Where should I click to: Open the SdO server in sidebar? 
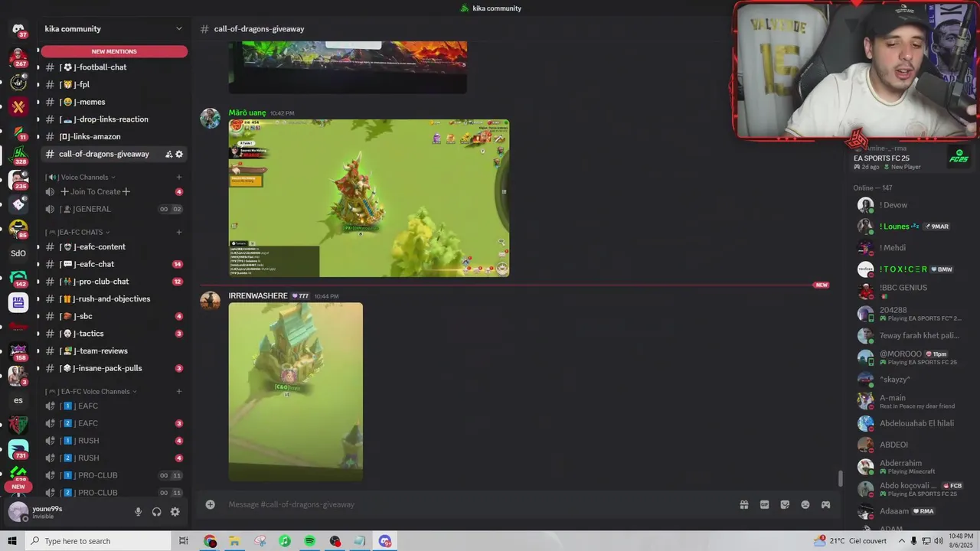click(x=18, y=253)
